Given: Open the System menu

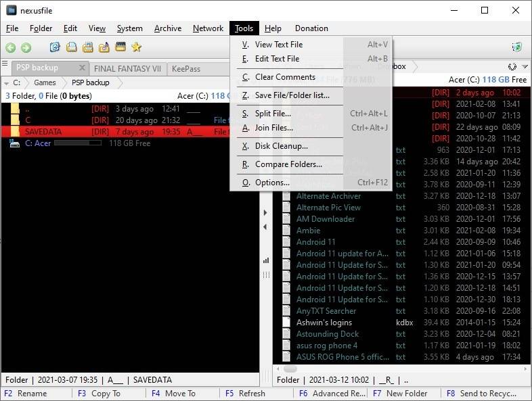Looking at the screenshot, I should pos(129,28).
